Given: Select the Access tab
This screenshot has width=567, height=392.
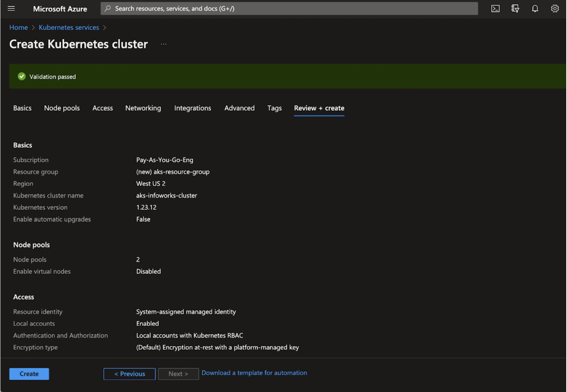Looking at the screenshot, I should tap(103, 108).
